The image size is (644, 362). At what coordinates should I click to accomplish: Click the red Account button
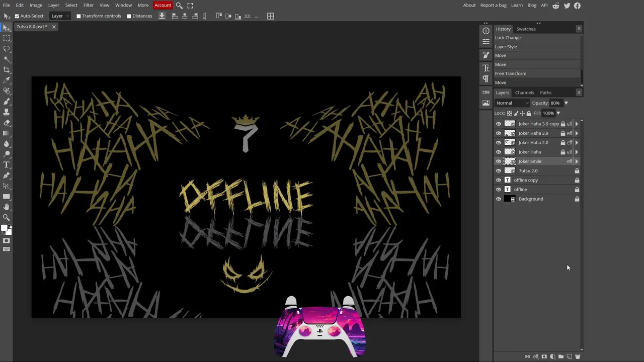point(163,5)
